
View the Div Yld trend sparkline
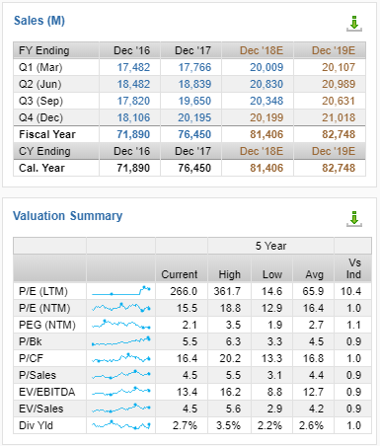pos(121,425)
